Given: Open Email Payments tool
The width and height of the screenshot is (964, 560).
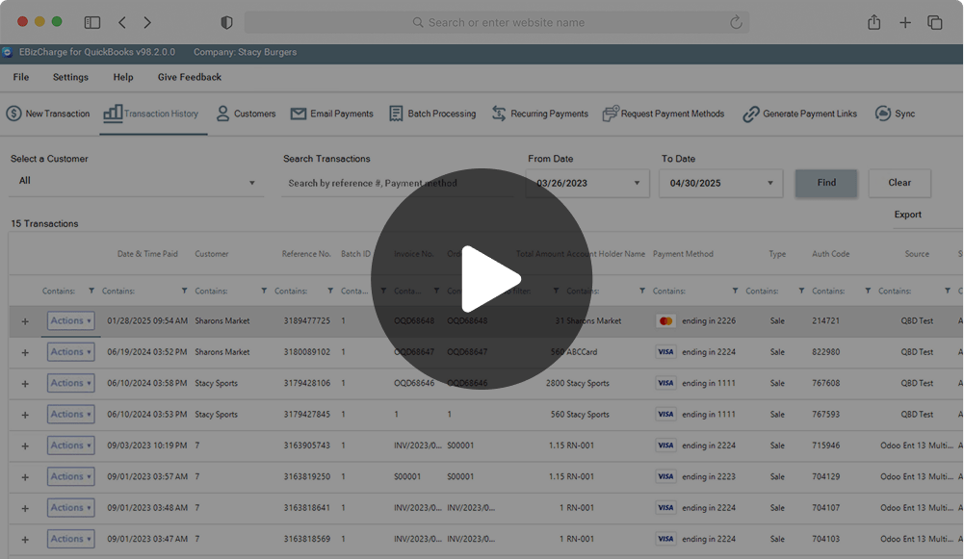Looking at the screenshot, I should [299, 114].
